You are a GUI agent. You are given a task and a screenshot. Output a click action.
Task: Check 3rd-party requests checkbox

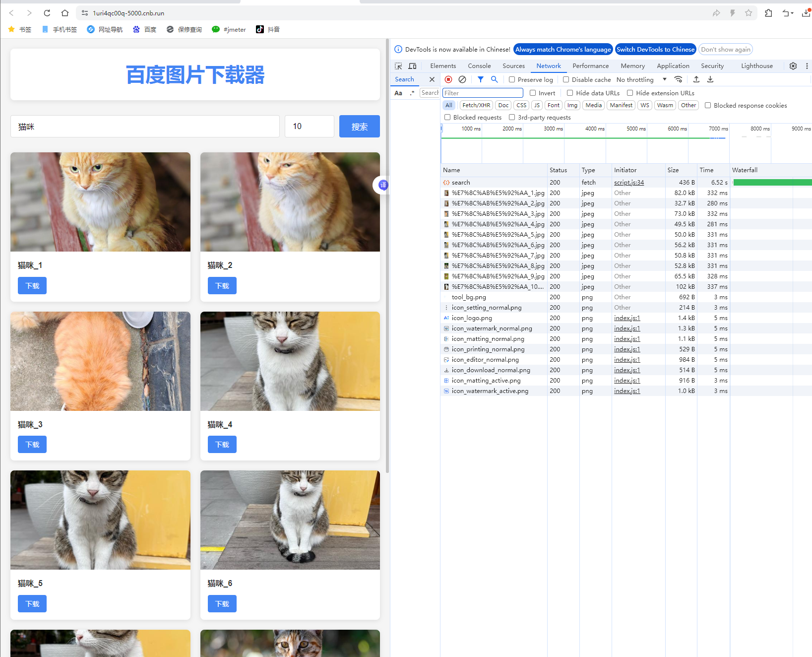[512, 117]
